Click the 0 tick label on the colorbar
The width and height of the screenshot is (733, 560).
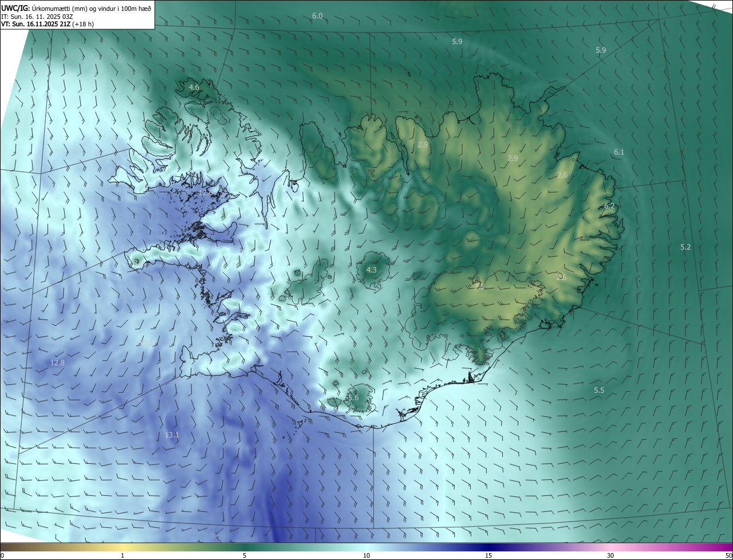[x=2, y=555]
